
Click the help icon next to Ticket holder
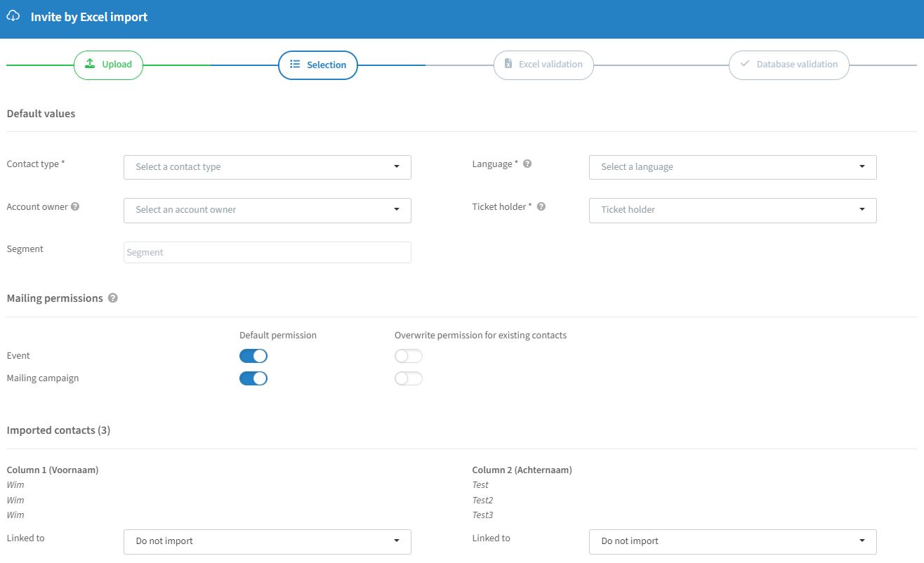pos(541,207)
